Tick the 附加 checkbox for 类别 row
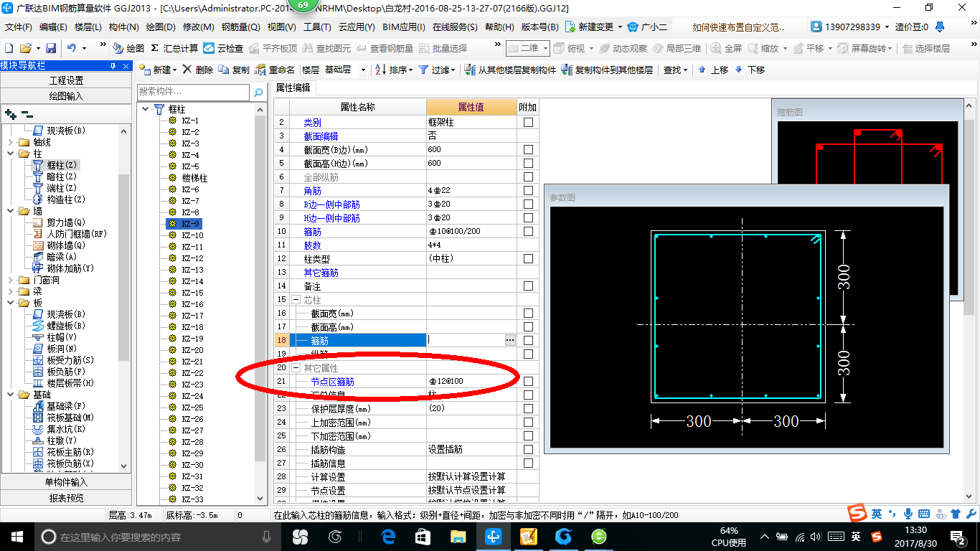The image size is (980, 551). (528, 123)
